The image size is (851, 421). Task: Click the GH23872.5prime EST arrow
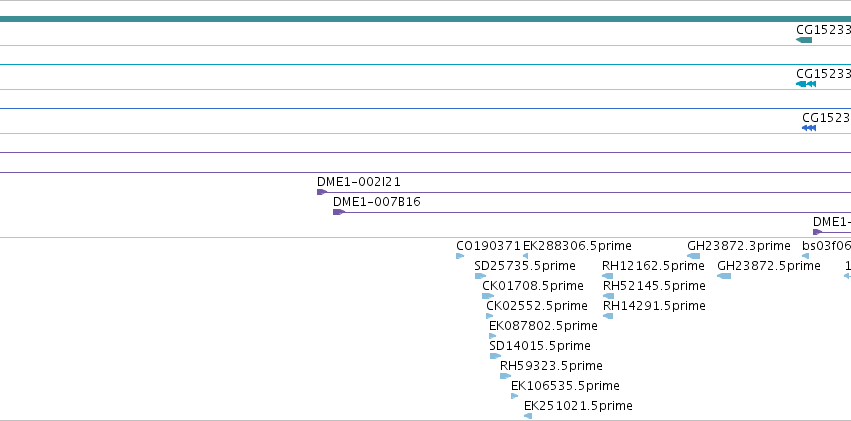tap(724, 276)
